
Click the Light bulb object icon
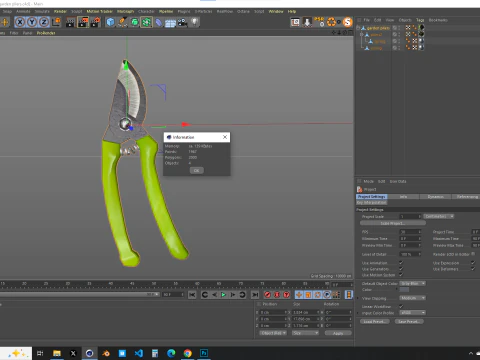coord(195,22)
